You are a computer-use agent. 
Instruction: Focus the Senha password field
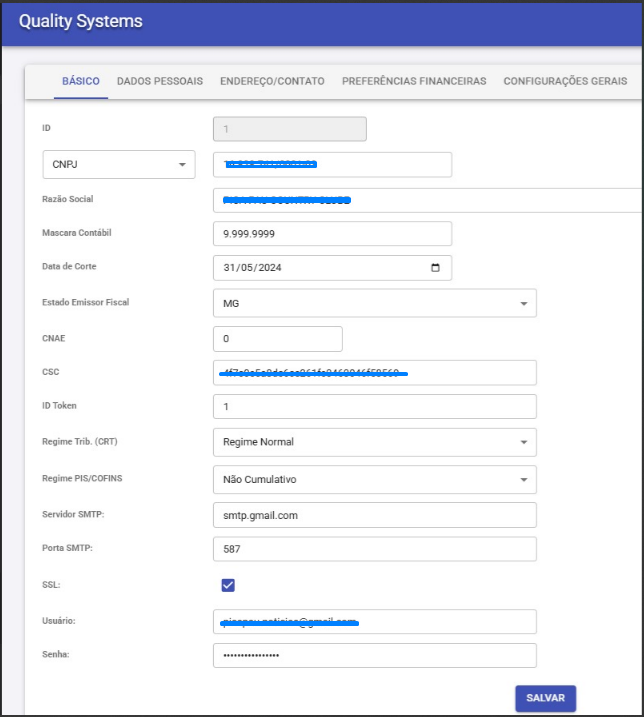click(x=374, y=655)
